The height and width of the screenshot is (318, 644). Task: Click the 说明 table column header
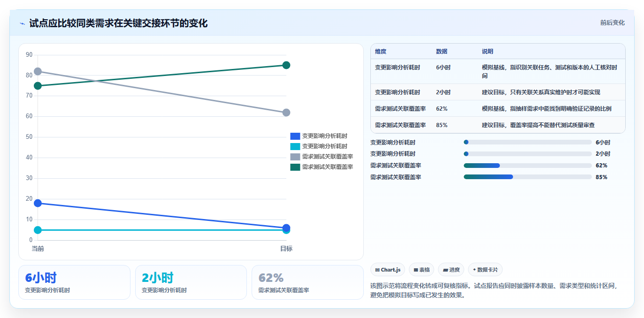coord(488,52)
